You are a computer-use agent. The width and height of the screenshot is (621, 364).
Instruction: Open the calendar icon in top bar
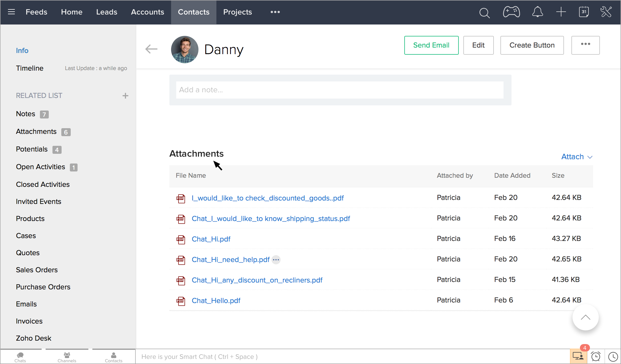[584, 12]
